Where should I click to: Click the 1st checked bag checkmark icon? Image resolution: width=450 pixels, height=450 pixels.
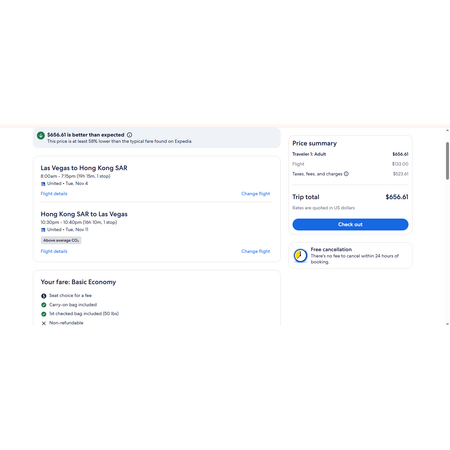[x=44, y=314]
